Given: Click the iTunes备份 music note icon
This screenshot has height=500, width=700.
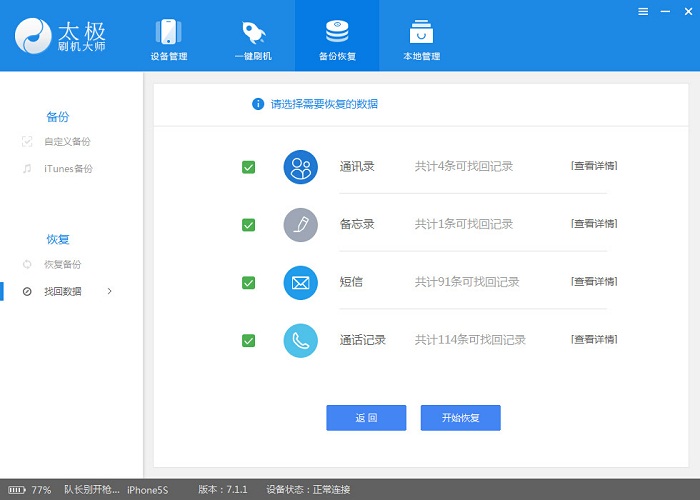Looking at the screenshot, I should [x=27, y=169].
